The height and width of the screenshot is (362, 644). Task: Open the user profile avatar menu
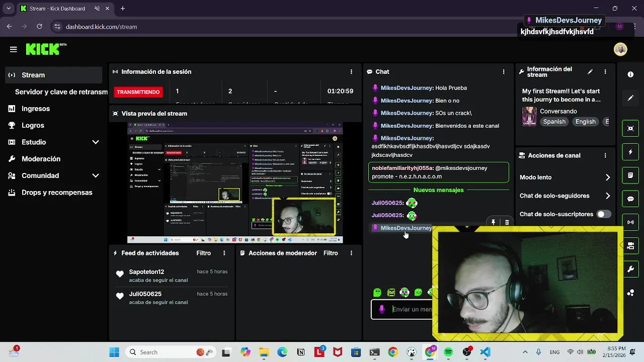point(620,49)
